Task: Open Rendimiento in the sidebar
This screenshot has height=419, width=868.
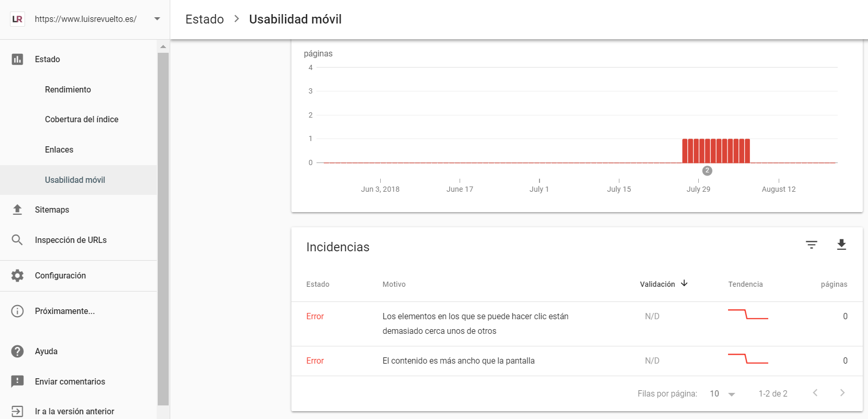Action: [x=68, y=89]
